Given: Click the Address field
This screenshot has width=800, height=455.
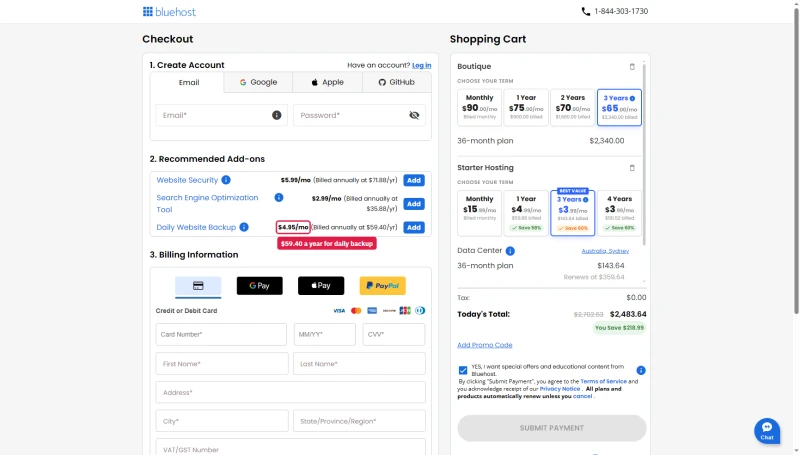Looking at the screenshot, I should pyautogui.click(x=290, y=392).
